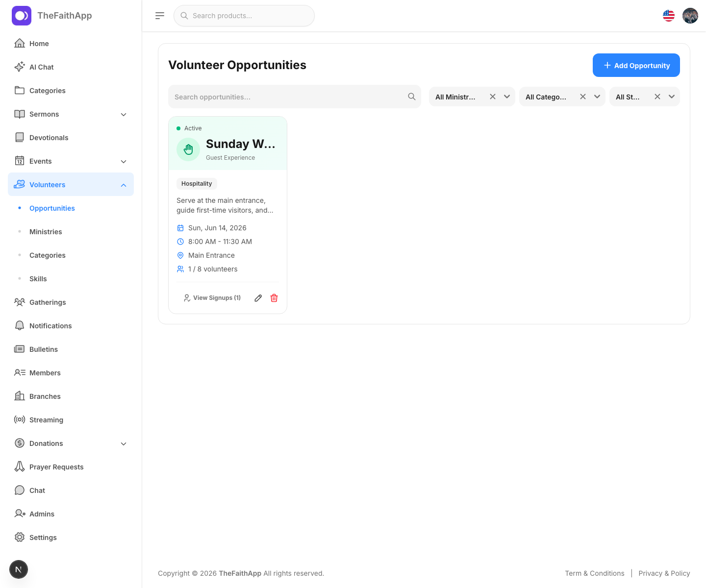Edit the opportunity with pencil icon
Viewport: 706px width, 588px height.
coord(258,298)
